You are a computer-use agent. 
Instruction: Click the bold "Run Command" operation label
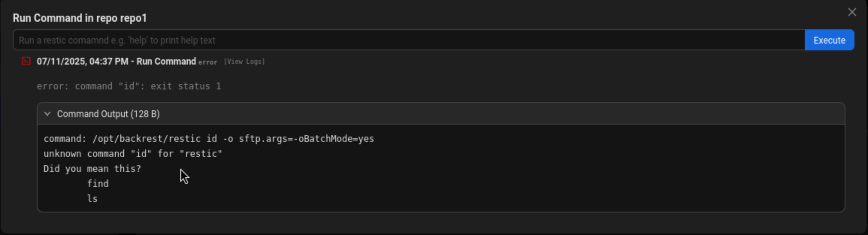[x=166, y=61]
